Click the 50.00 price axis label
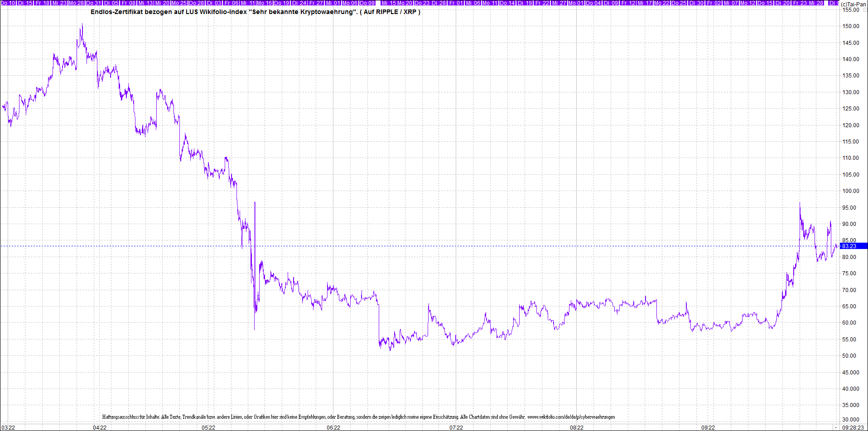This screenshot has height=431, width=868. click(x=849, y=356)
